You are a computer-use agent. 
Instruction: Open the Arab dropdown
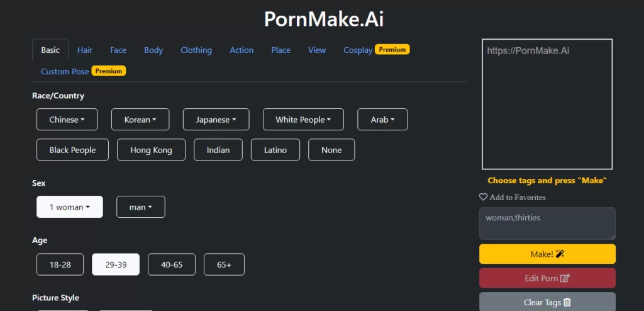(x=383, y=119)
